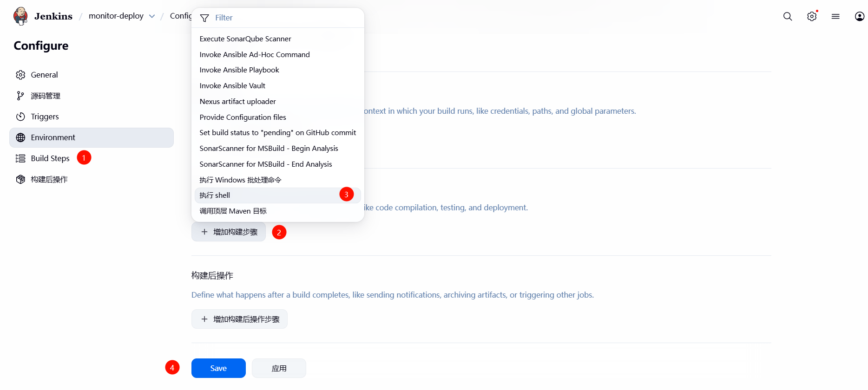This screenshot has width=868, height=390.
Task: Click the General gear icon in sidebar
Action: pyautogui.click(x=20, y=75)
